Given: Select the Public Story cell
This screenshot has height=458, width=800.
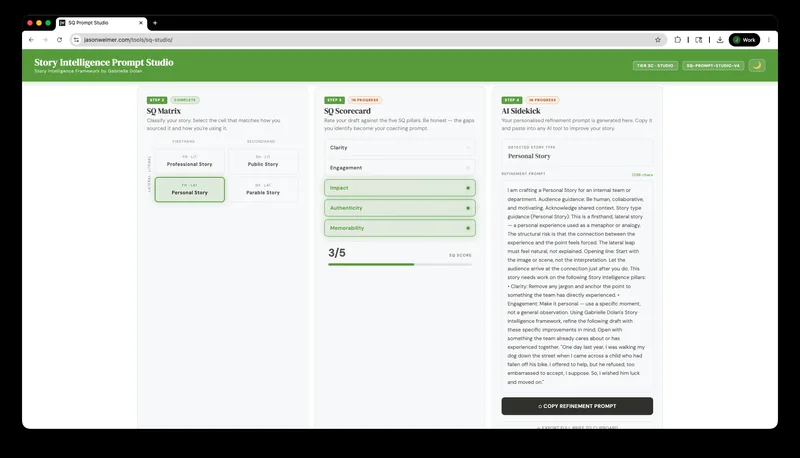Looking at the screenshot, I should pos(263,161).
